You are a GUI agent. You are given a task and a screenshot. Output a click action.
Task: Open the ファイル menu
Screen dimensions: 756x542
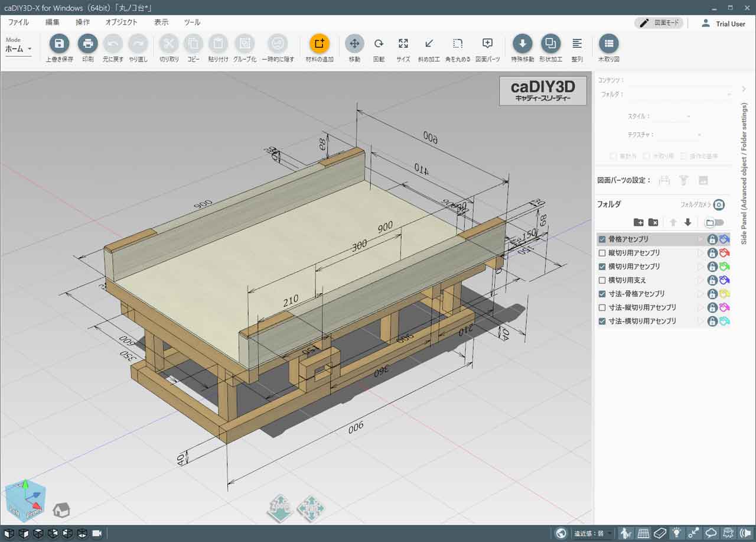[18, 22]
